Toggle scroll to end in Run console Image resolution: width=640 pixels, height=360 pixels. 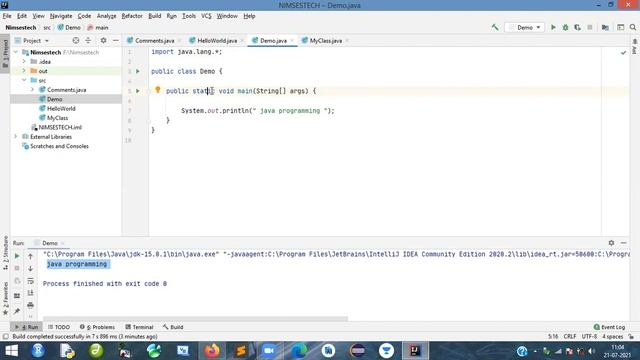(30, 293)
